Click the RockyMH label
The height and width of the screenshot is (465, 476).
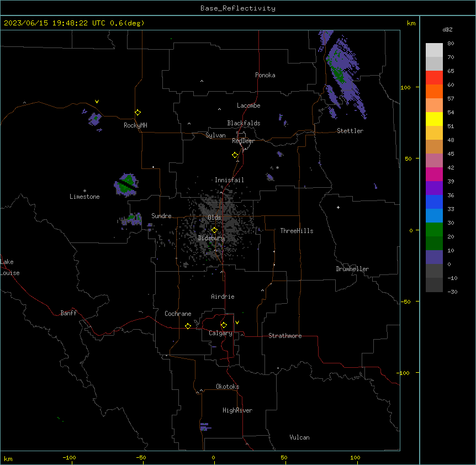pyautogui.click(x=135, y=125)
